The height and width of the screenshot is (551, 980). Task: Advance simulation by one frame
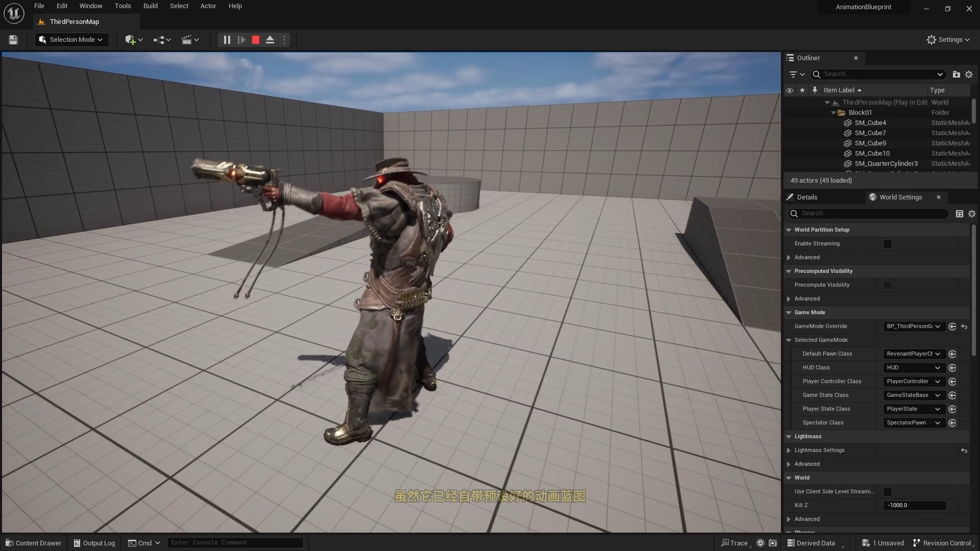click(241, 40)
